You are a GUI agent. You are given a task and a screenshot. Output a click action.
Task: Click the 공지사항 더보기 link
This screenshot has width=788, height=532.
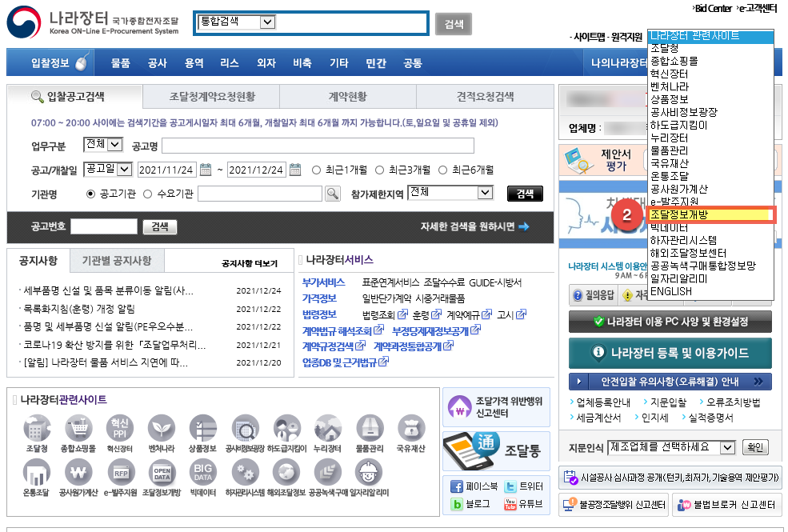point(250,263)
